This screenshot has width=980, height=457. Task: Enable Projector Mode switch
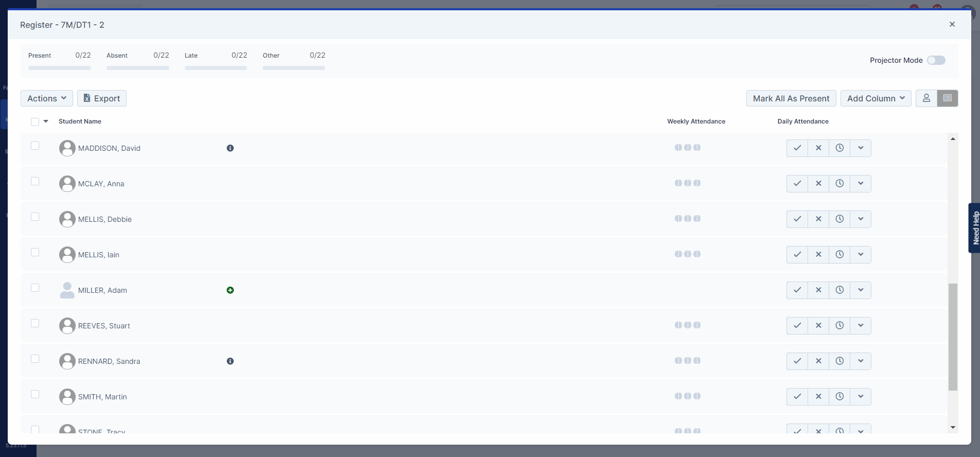[x=936, y=60]
